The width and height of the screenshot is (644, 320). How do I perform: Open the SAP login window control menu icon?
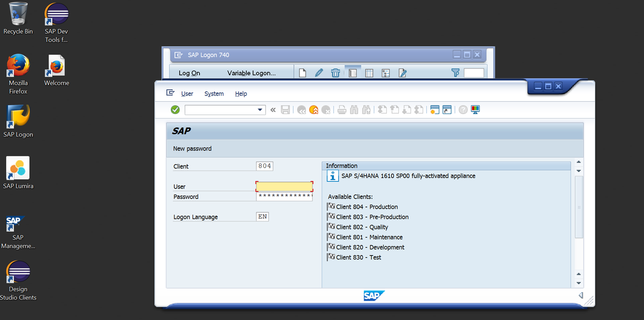(171, 93)
